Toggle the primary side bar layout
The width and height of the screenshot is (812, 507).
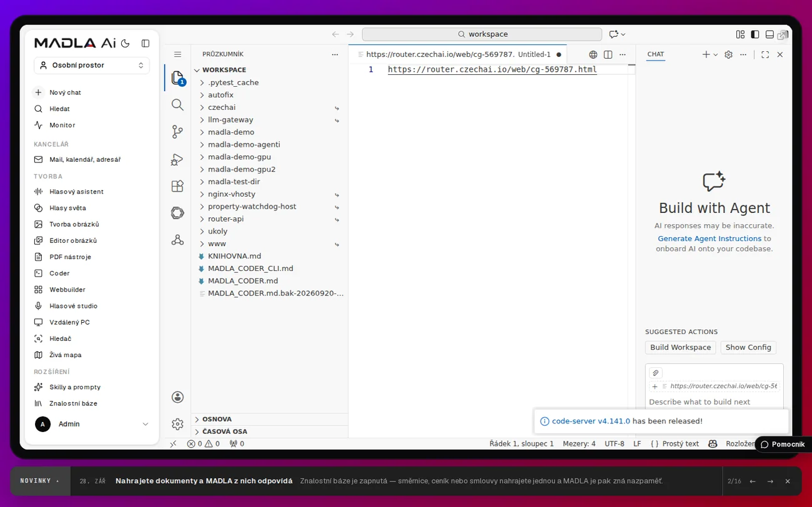point(755,34)
